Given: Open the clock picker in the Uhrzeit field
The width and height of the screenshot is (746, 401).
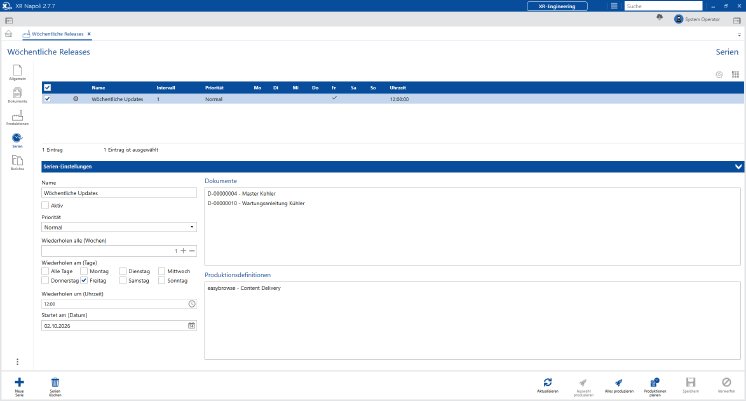Looking at the screenshot, I should coord(192,303).
